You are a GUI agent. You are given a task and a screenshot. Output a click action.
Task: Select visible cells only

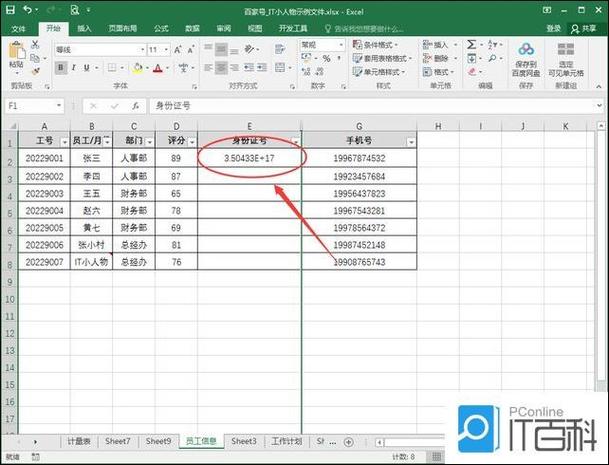566,60
